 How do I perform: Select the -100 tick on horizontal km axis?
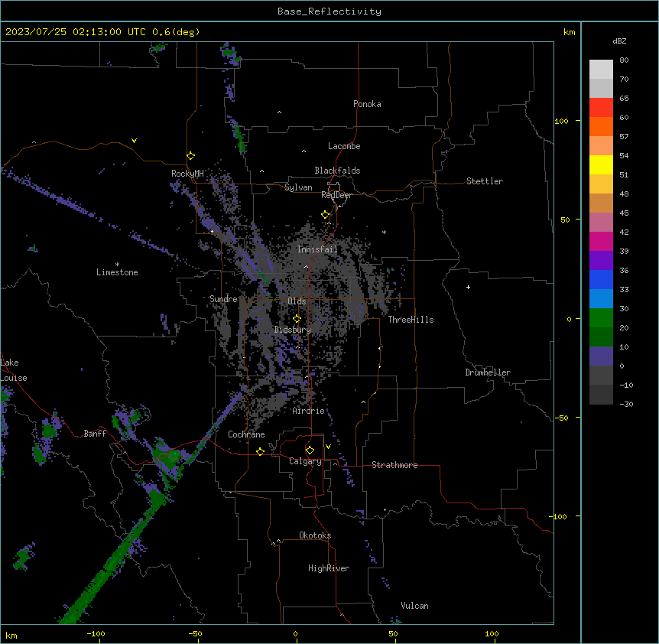coord(96,633)
